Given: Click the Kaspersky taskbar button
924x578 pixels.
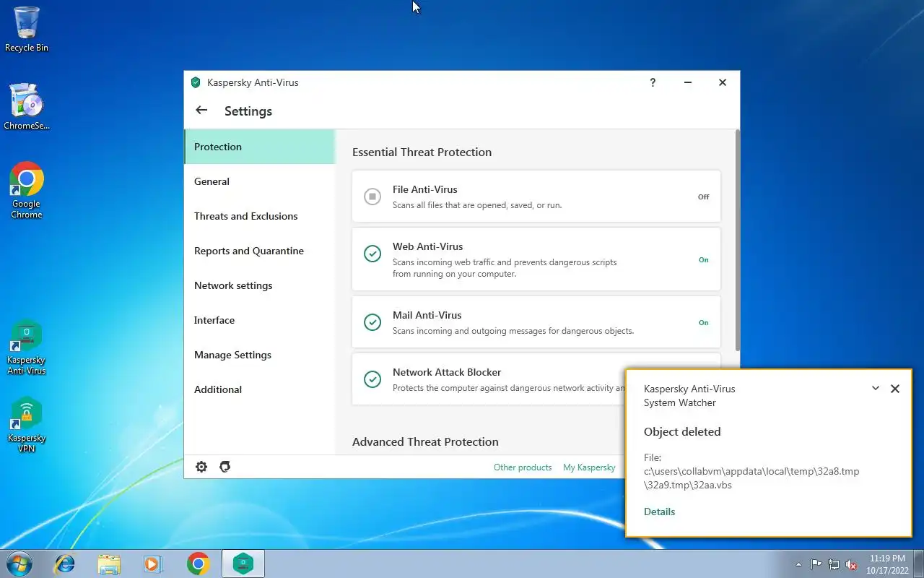Looking at the screenshot, I should [243, 564].
